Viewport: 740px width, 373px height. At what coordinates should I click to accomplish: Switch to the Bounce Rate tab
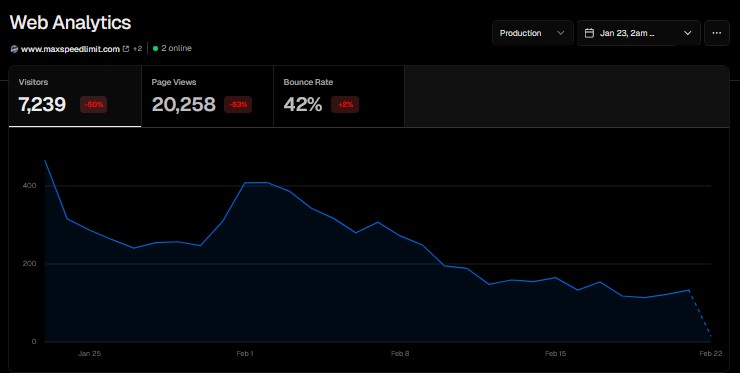click(339, 97)
